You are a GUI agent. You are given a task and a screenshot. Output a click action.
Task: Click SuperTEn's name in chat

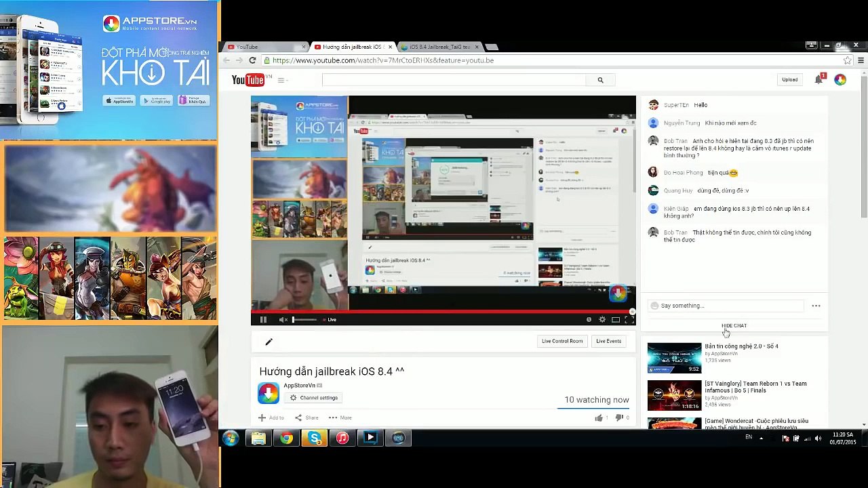click(x=676, y=105)
